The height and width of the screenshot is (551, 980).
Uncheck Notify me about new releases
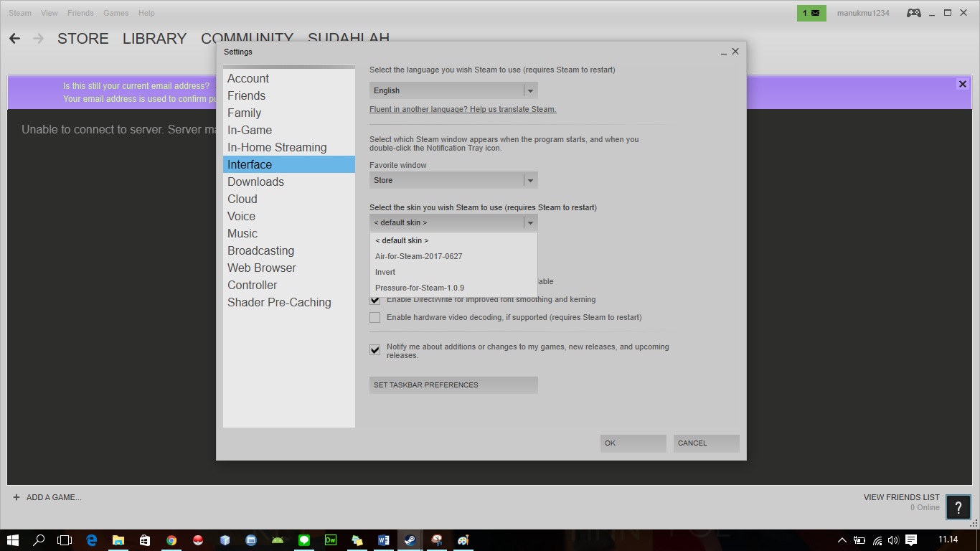374,350
